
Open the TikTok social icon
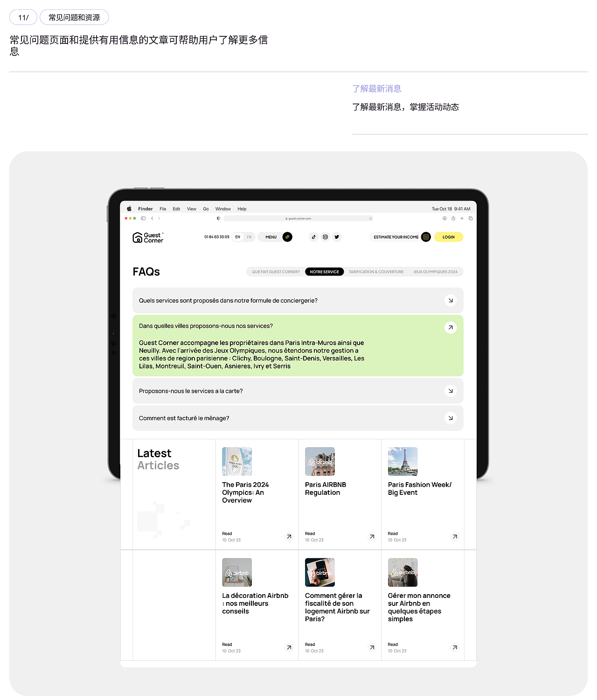(x=314, y=237)
